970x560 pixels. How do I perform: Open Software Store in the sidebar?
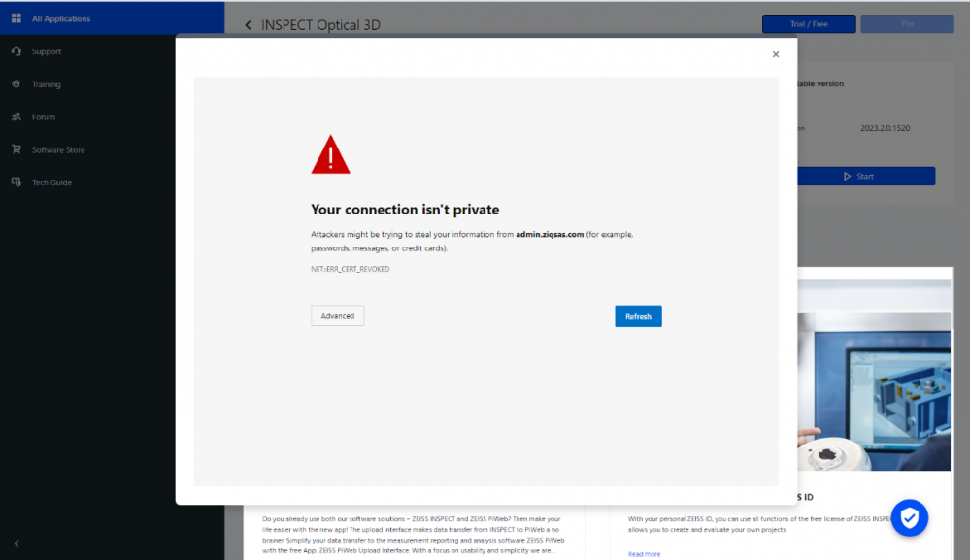point(58,149)
